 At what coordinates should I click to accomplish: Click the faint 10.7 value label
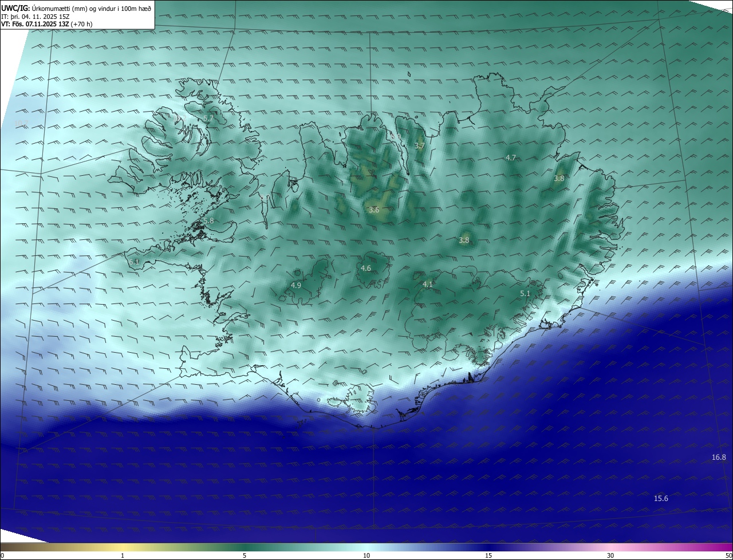(20, 123)
